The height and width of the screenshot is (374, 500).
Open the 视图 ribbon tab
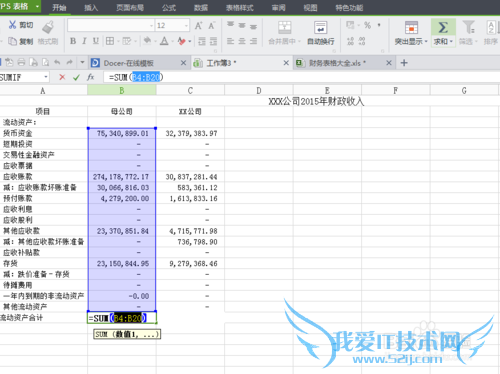(x=310, y=8)
